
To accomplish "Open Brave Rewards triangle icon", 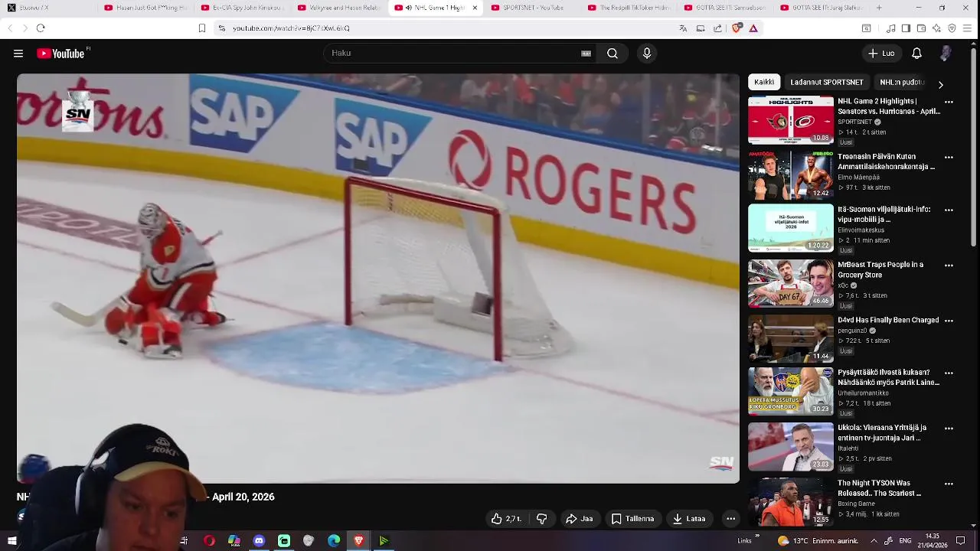I will pos(753,28).
